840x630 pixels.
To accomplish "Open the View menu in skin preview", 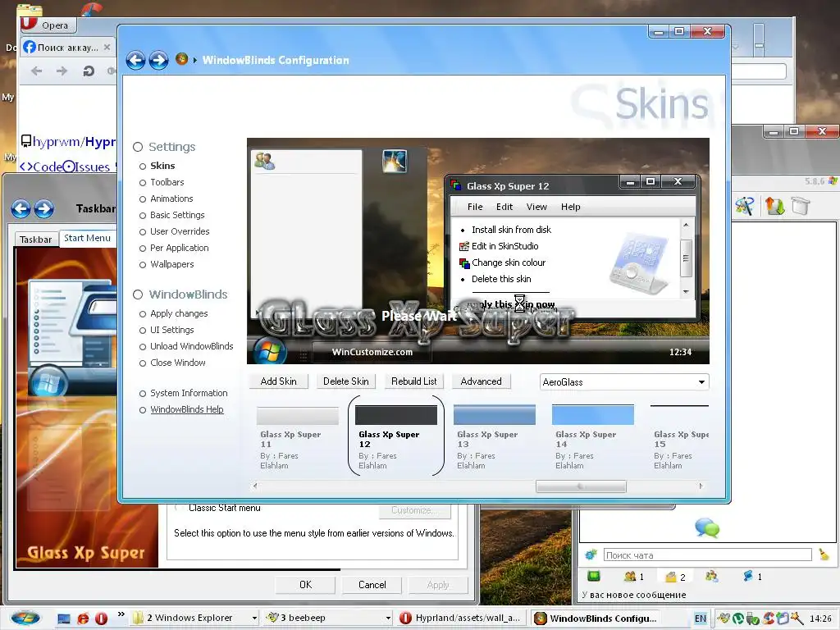I will click(x=536, y=207).
